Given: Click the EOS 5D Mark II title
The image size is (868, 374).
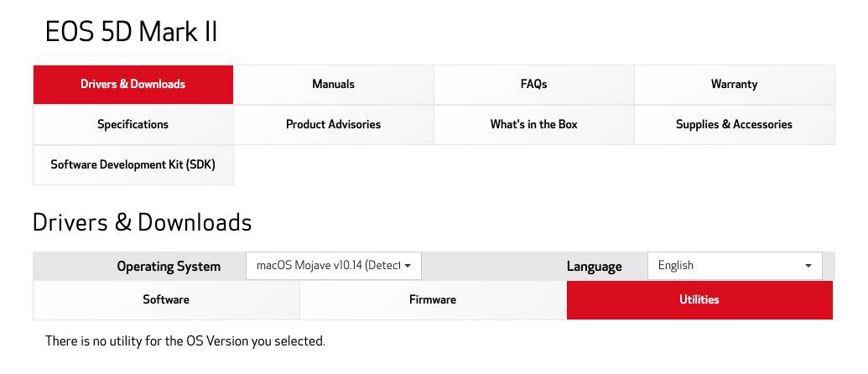Looking at the screenshot, I should [x=131, y=32].
